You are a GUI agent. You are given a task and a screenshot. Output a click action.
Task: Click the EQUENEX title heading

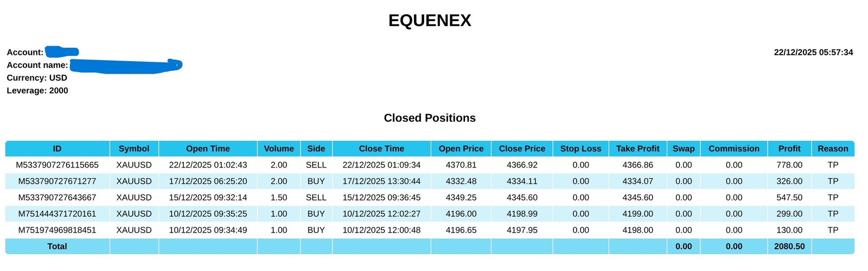pos(430,21)
